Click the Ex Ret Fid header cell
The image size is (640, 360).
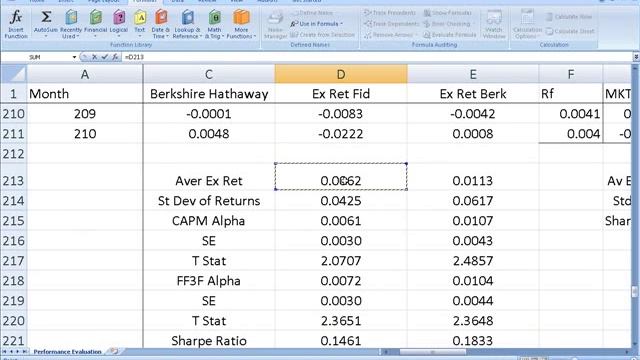[341, 93]
